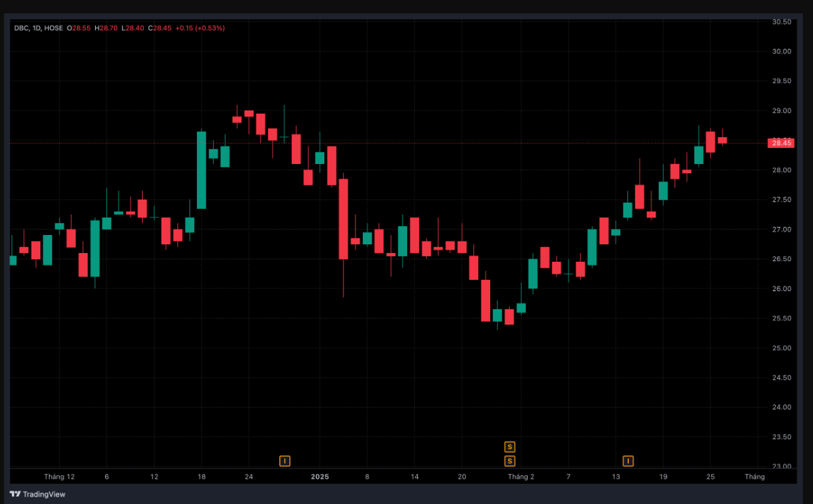
Task: Click the 14 date label on time axis
Action: point(415,477)
